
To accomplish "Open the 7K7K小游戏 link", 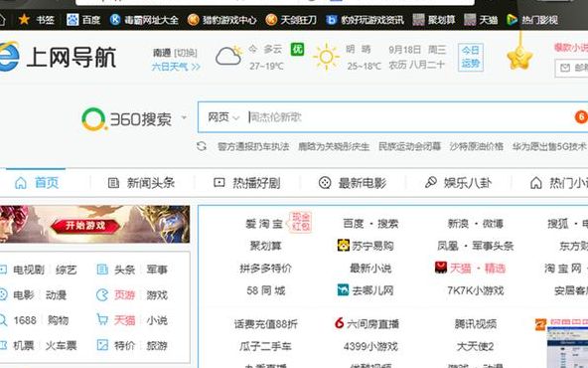I will point(476,290).
